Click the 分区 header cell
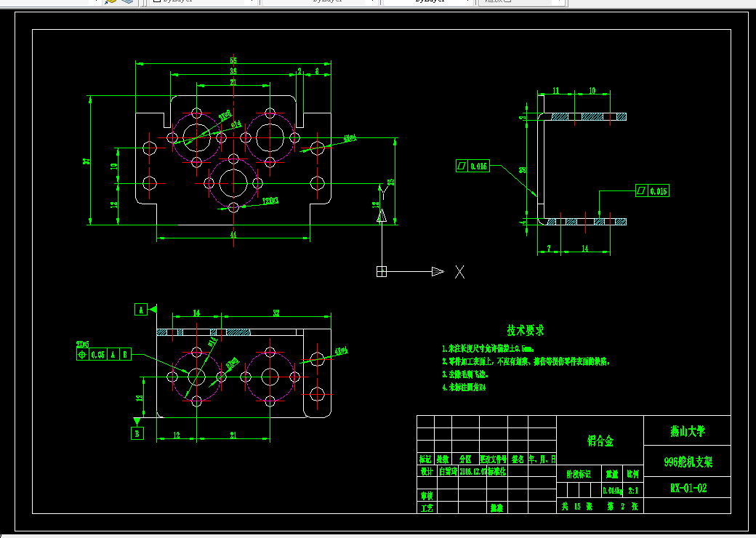The image size is (756, 538). tap(465, 459)
